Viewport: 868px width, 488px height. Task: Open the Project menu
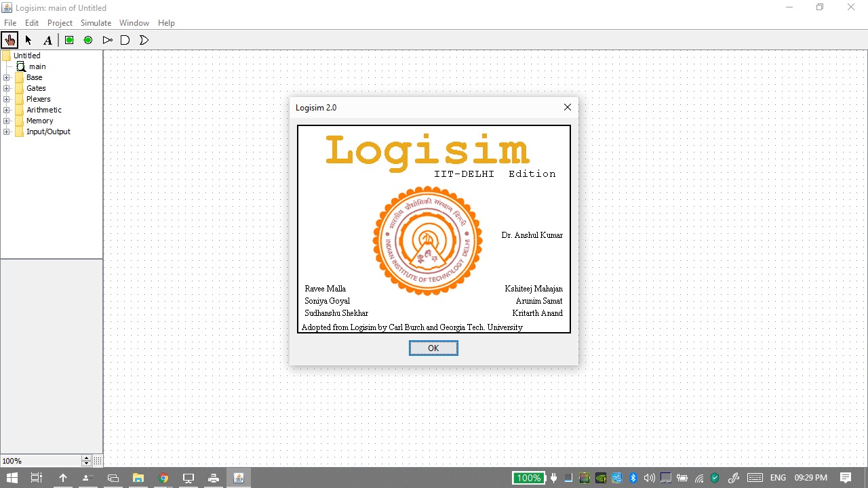coord(60,22)
